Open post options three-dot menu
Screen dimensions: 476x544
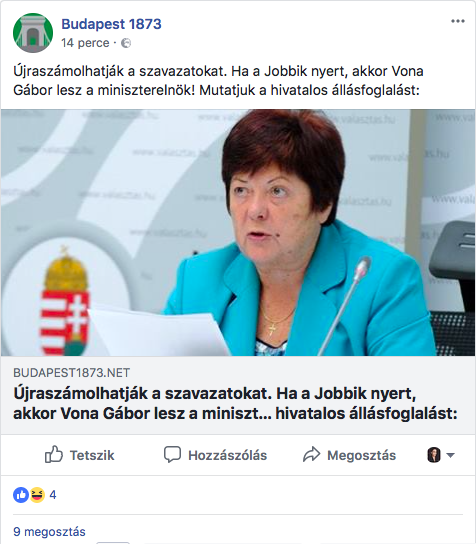(458, 22)
